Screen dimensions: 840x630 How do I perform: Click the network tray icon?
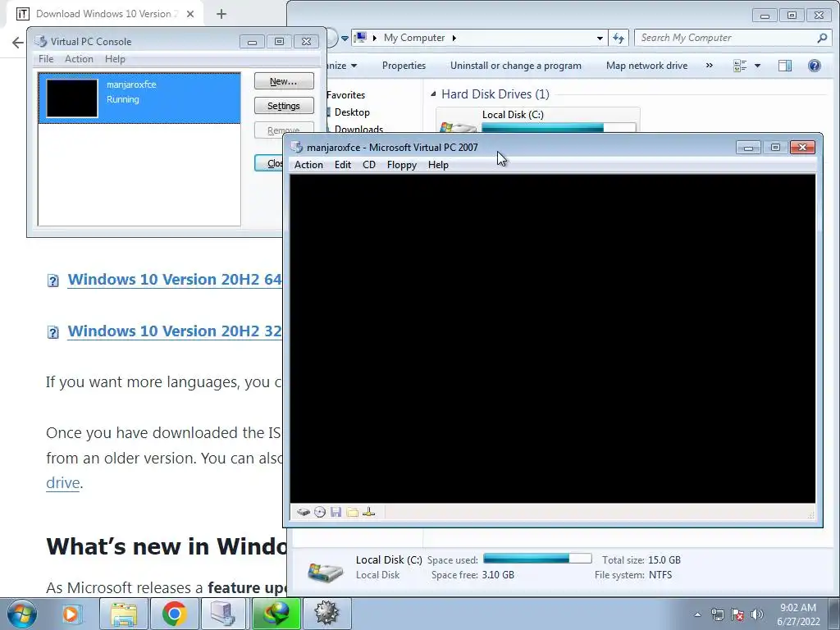point(717,614)
